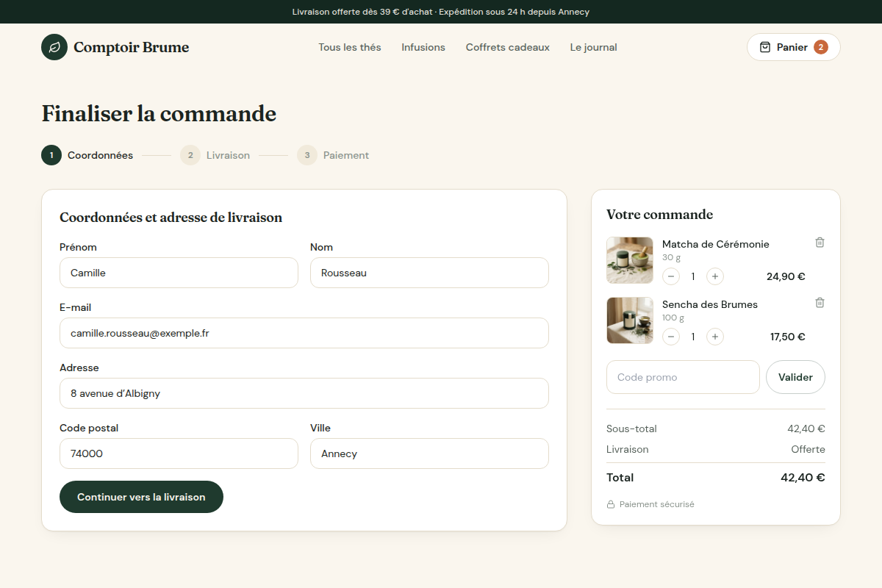Open Matcha de Cérémonie product thumbnail
The height and width of the screenshot is (588, 882).
[x=630, y=260]
